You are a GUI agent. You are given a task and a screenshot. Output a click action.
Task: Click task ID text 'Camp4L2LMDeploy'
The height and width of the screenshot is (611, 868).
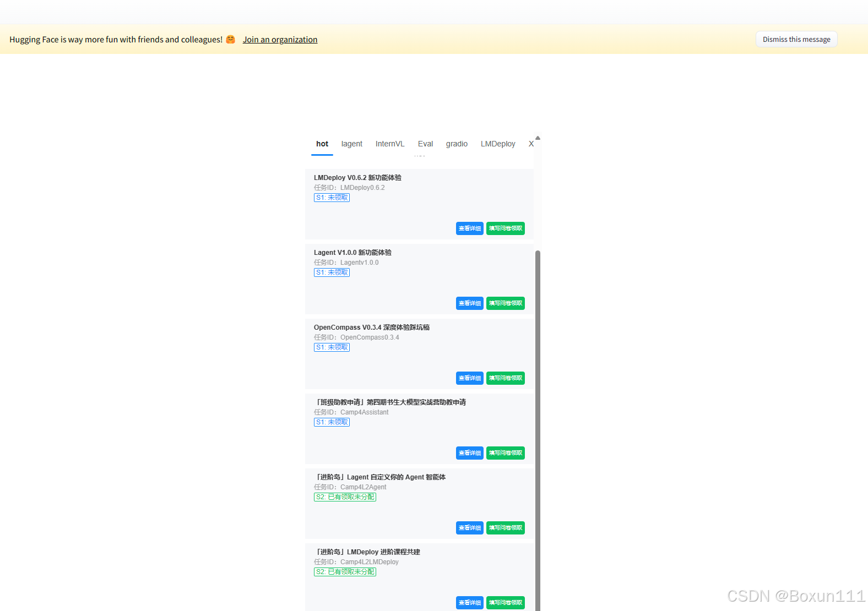[369, 562]
